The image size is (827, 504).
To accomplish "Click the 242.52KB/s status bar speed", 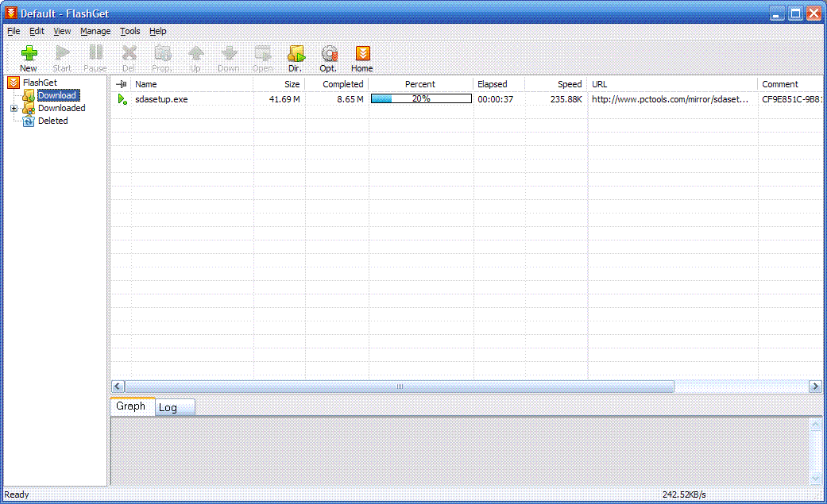I will click(x=684, y=494).
